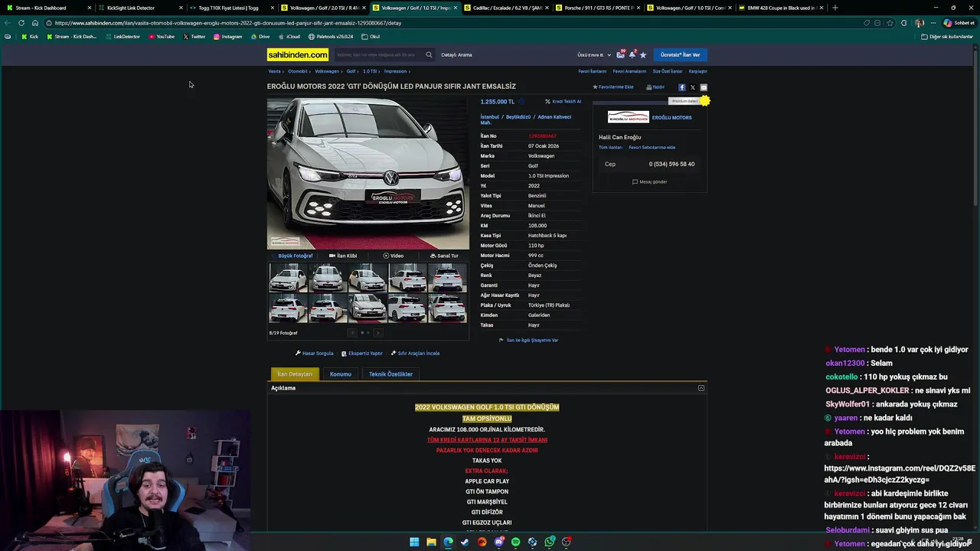Share listing on Facebook

coord(682,87)
